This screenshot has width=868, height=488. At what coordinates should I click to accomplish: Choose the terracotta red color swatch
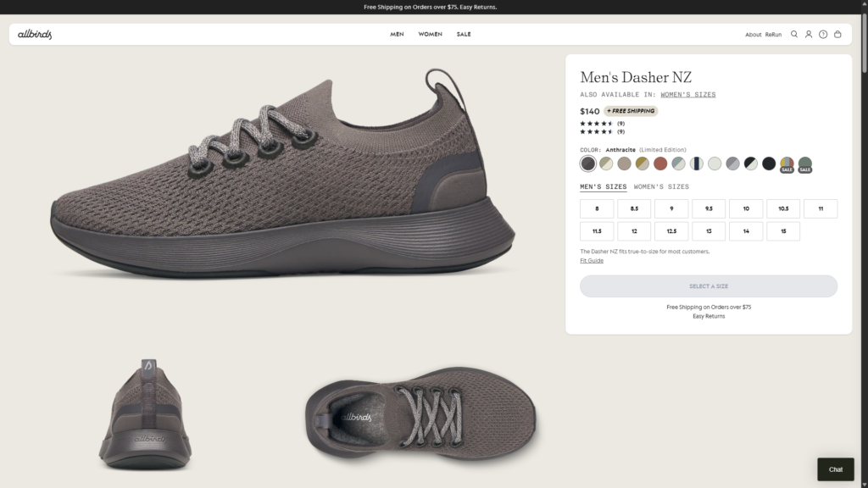pyautogui.click(x=660, y=164)
